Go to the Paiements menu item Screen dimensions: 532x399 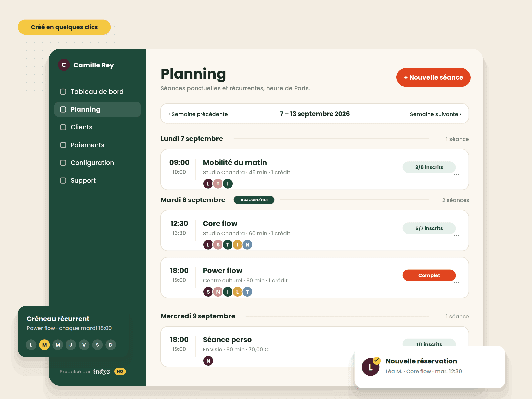[97, 145]
